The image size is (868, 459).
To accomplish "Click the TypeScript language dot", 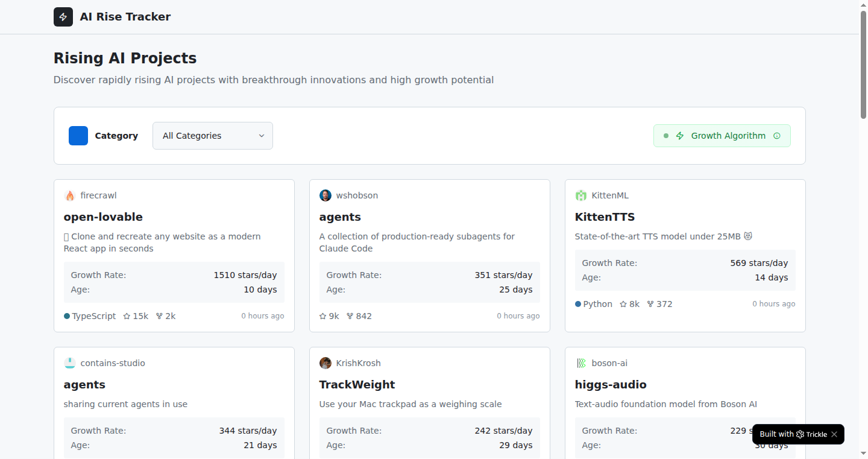I will pos(67,316).
